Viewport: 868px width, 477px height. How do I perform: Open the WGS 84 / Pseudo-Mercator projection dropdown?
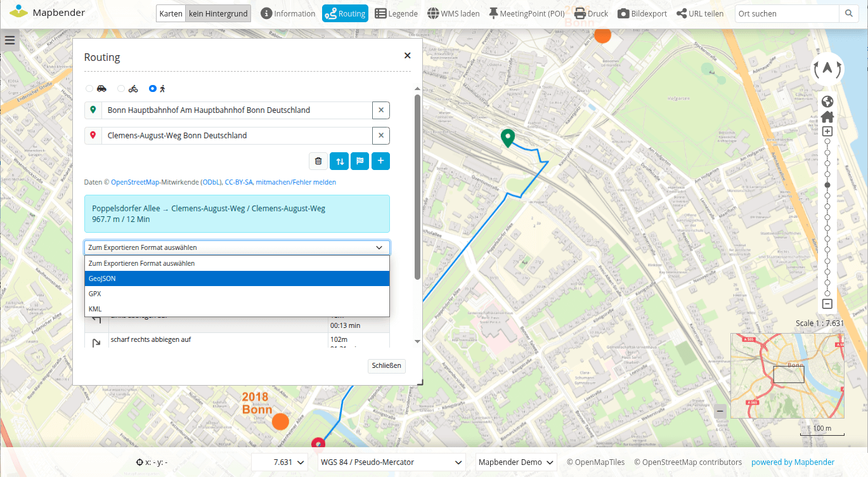(391, 462)
